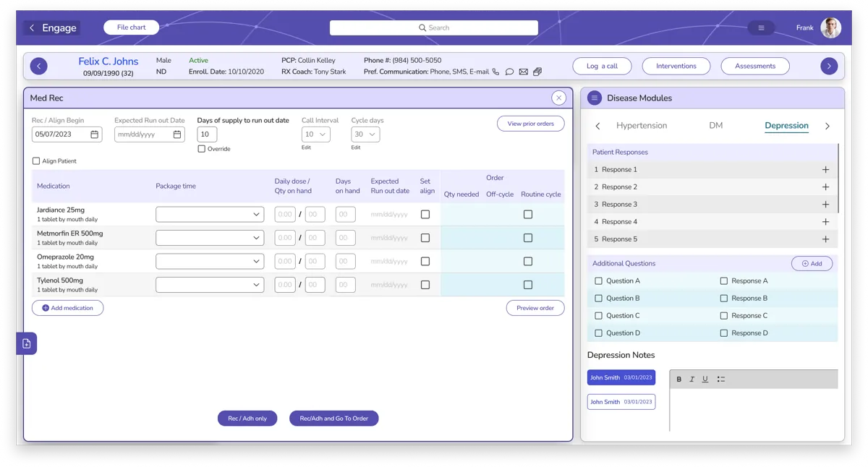
Task: Go back using the Engage chevron
Action: click(32, 28)
